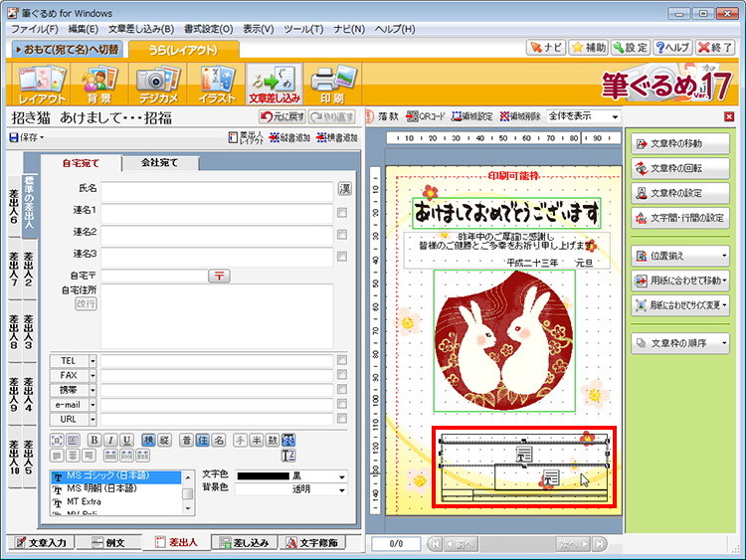746x560 pixels.
Task: Check the TEL row checkbox
Action: pyautogui.click(x=341, y=360)
